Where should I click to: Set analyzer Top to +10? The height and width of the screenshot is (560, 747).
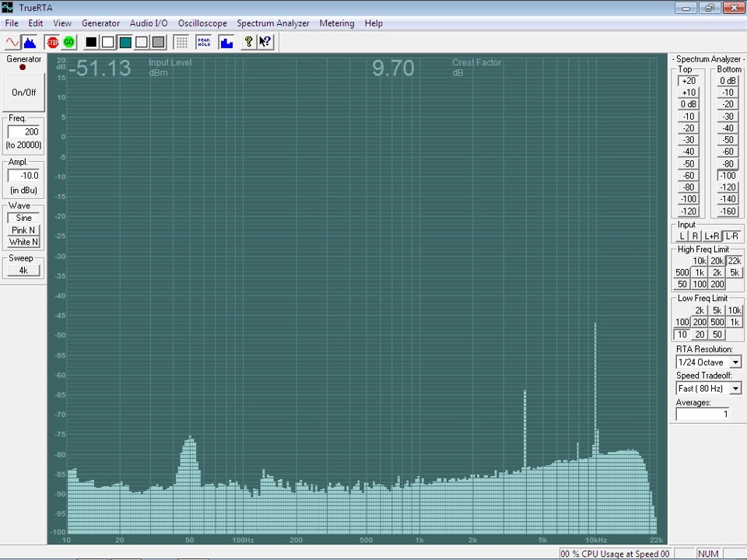[689, 93]
